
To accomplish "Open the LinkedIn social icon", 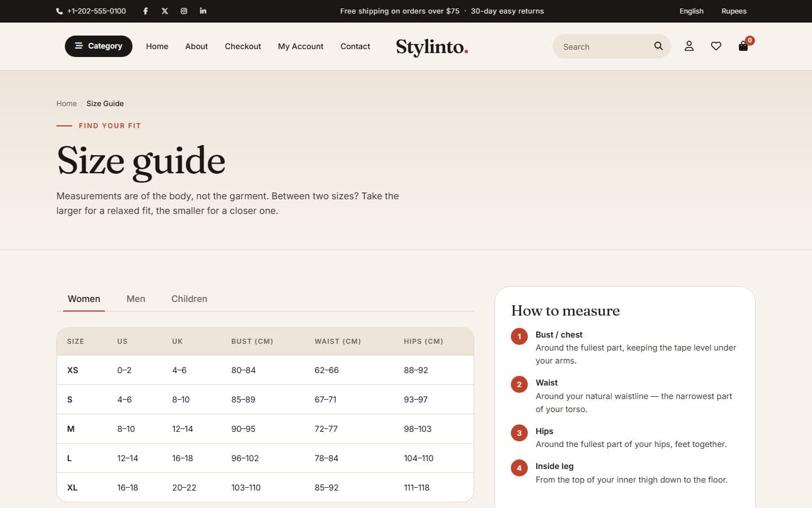I will pos(203,11).
